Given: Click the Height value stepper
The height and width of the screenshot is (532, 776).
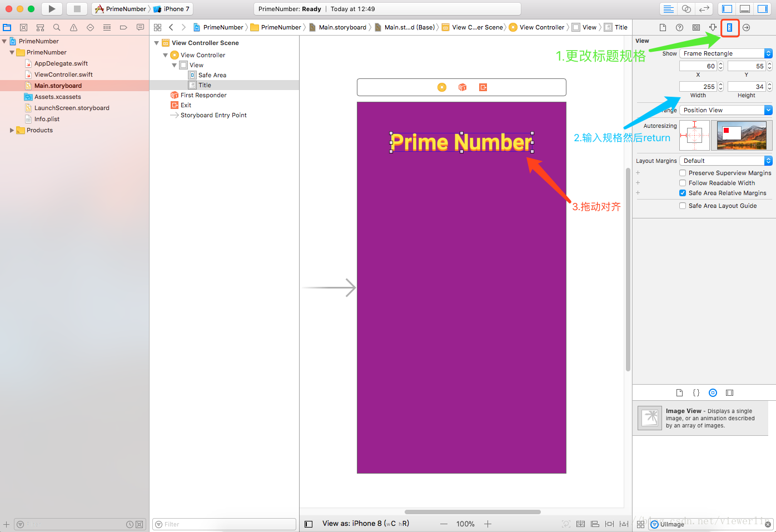Looking at the screenshot, I should pyautogui.click(x=769, y=87).
